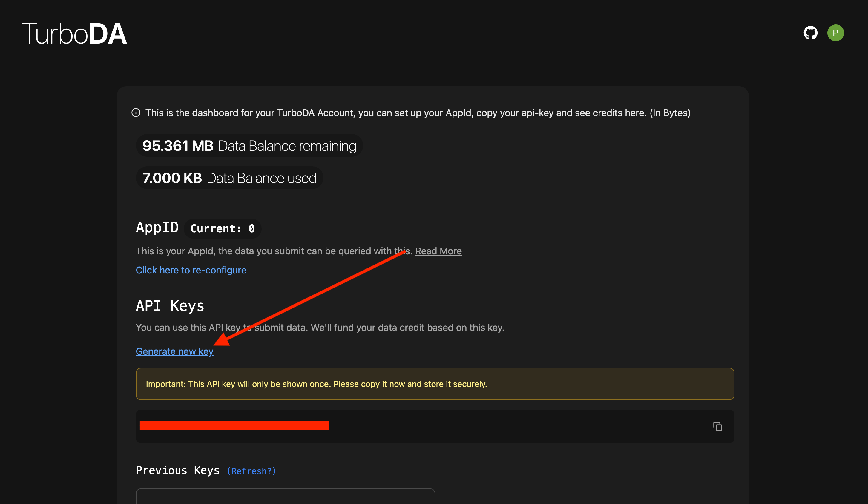Click the info circle icon
The height and width of the screenshot is (504, 868).
tap(136, 113)
